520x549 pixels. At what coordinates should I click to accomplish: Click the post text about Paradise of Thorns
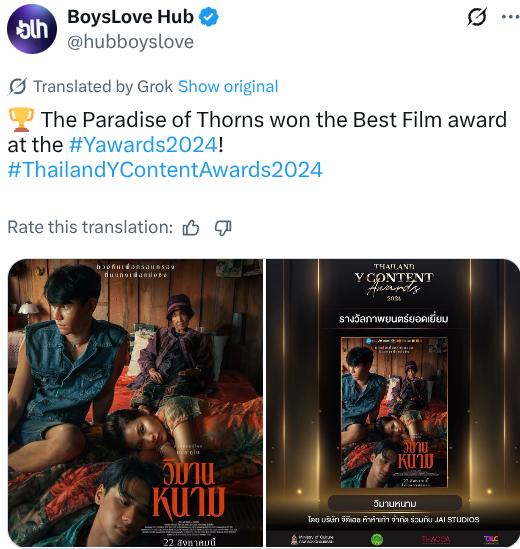[257, 132]
